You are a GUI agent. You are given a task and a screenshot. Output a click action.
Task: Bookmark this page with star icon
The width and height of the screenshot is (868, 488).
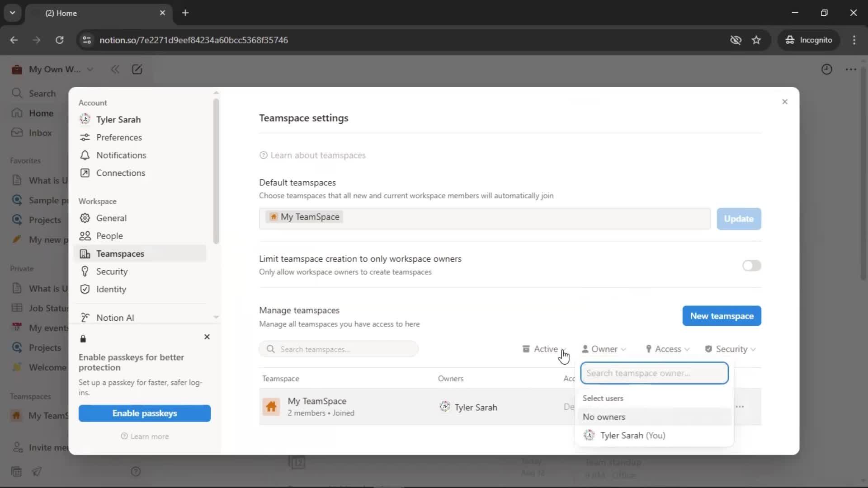[x=756, y=40]
